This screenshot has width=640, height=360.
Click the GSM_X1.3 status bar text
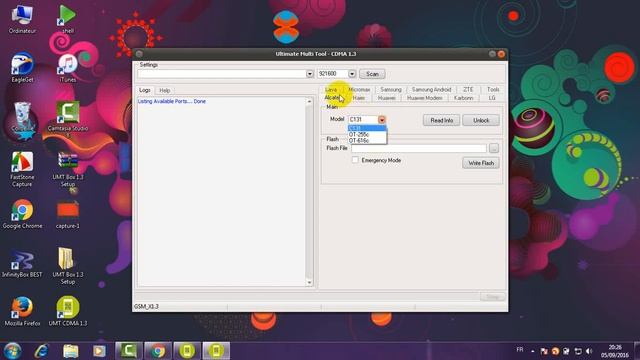tap(146, 306)
